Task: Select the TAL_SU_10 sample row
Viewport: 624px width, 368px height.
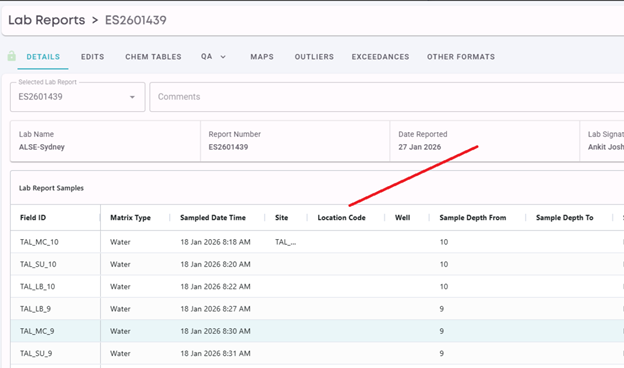Action: click(x=317, y=264)
